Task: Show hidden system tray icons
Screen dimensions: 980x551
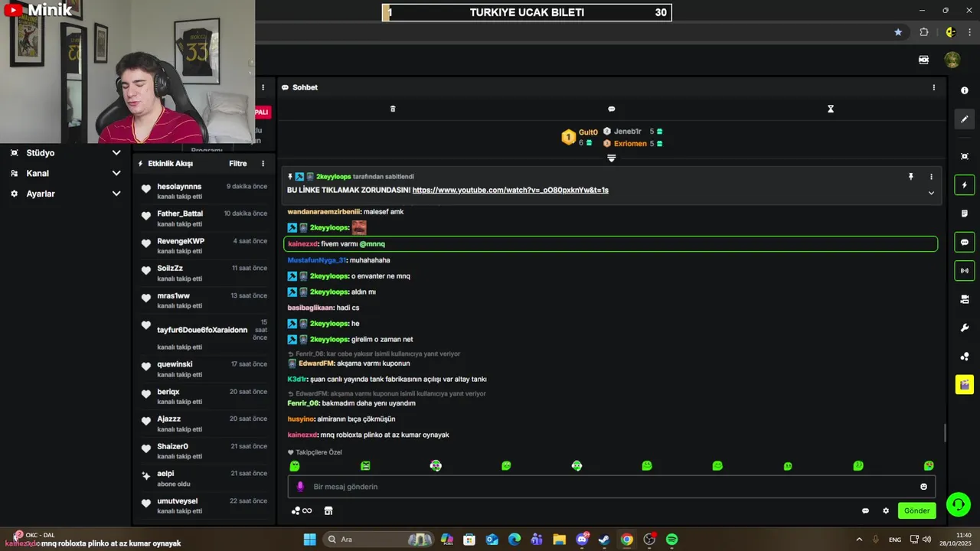Action: (858, 540)
